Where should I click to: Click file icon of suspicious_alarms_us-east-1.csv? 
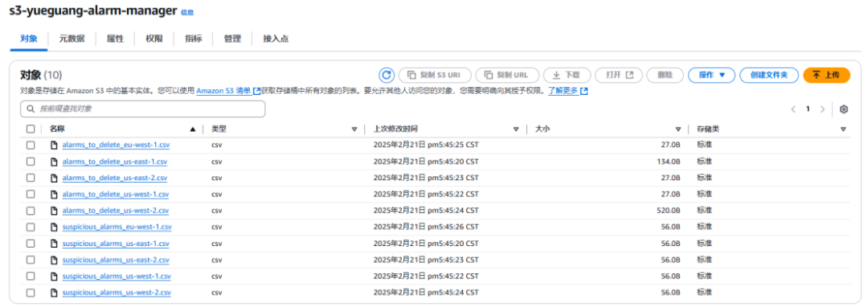[x=54, y=243]
